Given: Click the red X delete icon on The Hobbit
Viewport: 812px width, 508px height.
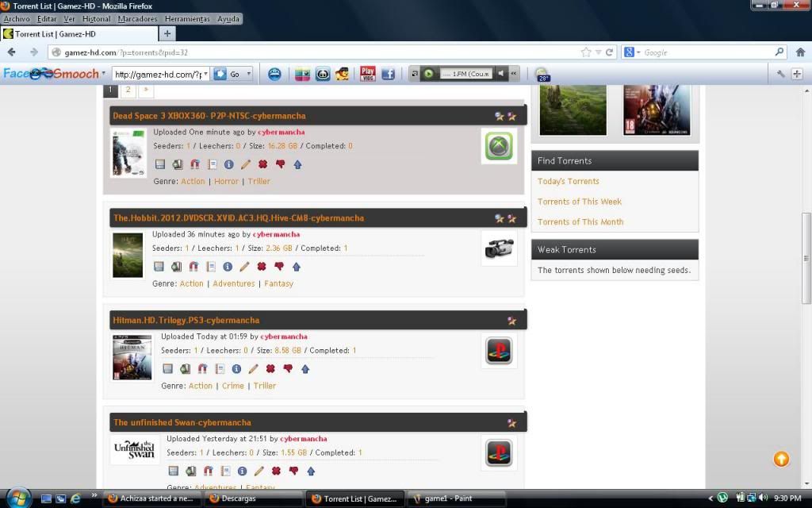Looking at the screenshot, I should point(262,267).
